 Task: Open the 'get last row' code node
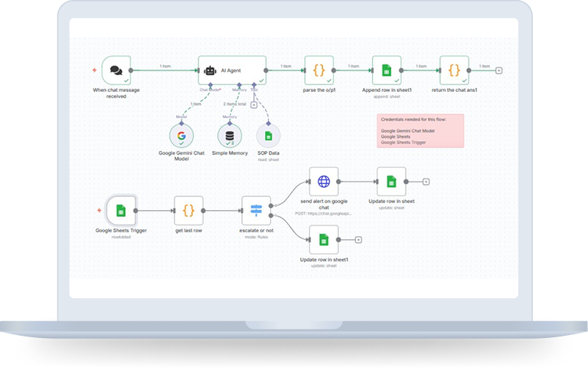pyautogui.click(x=188, y=210)
